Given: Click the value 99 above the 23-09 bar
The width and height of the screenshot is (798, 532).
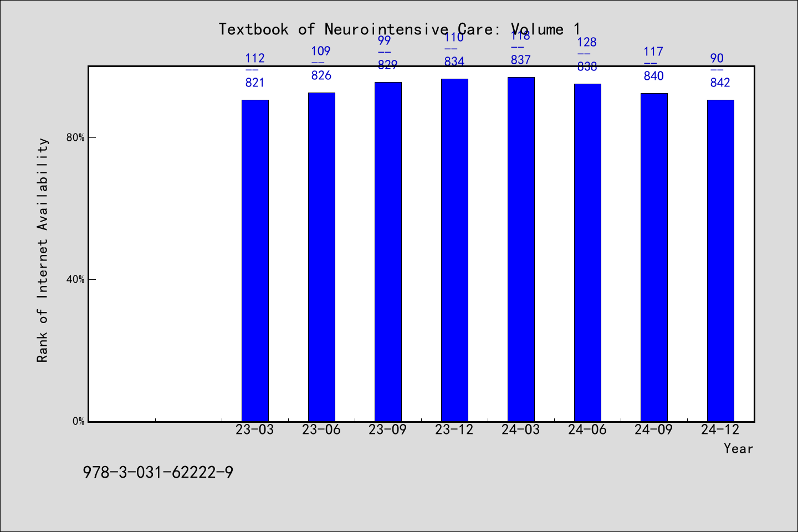Looking at the screenshot, I should [x=385, y=40].
